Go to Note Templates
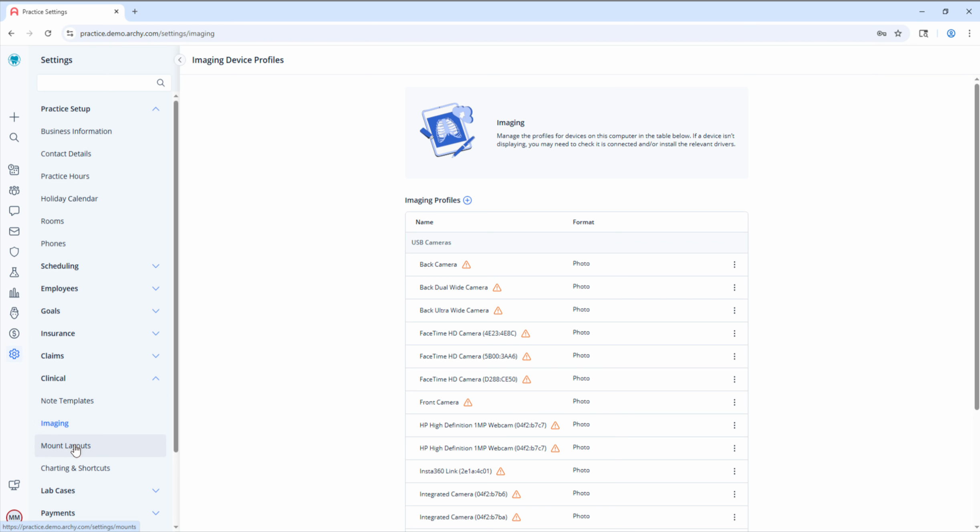The height and width of the screenshot is (532, 980). tap(67, 401)
